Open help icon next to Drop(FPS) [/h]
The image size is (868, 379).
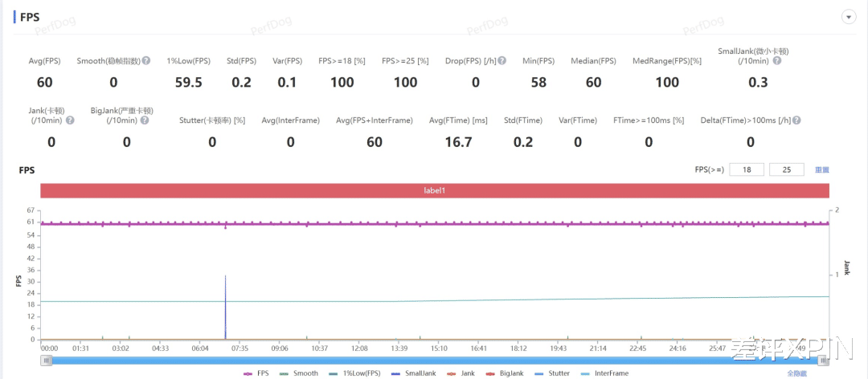pos(502,61)
